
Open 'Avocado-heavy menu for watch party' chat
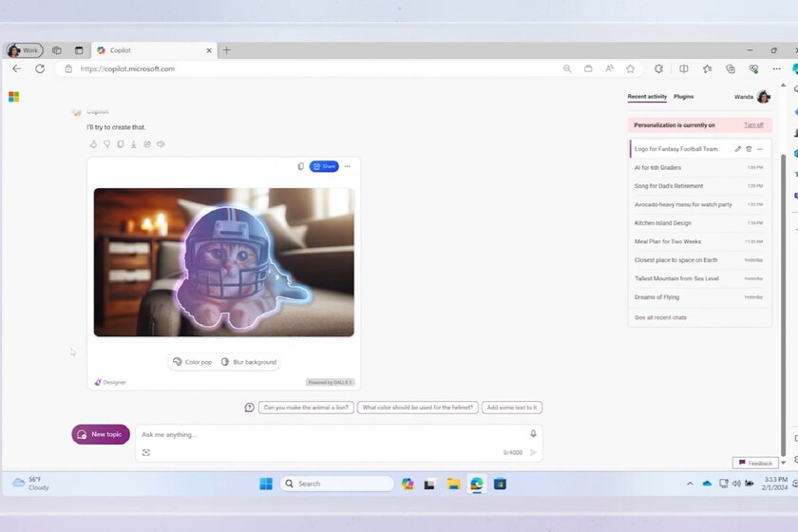[700, 204]
